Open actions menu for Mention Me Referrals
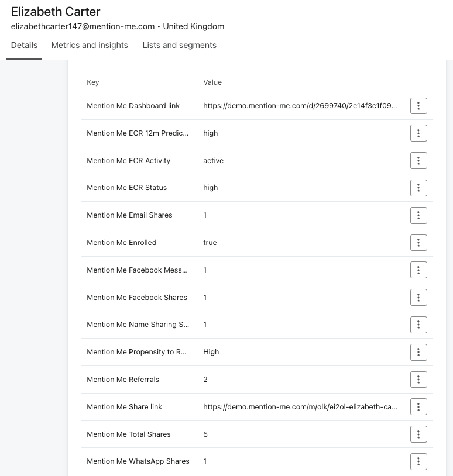This screenshot has width=453, height=476. click(418, 380)
